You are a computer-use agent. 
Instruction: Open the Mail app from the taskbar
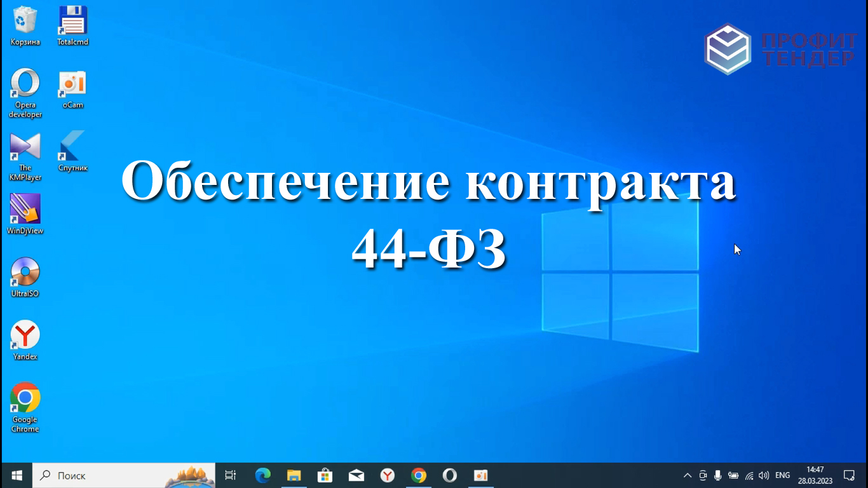[356, 475]
